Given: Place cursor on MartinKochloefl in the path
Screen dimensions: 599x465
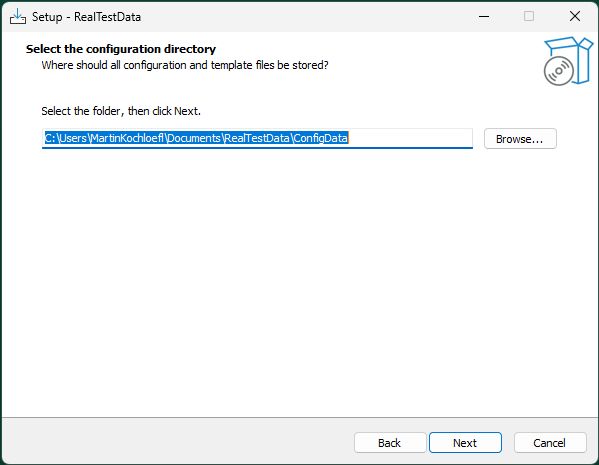Looking at the screenshot, I should 127,138.
